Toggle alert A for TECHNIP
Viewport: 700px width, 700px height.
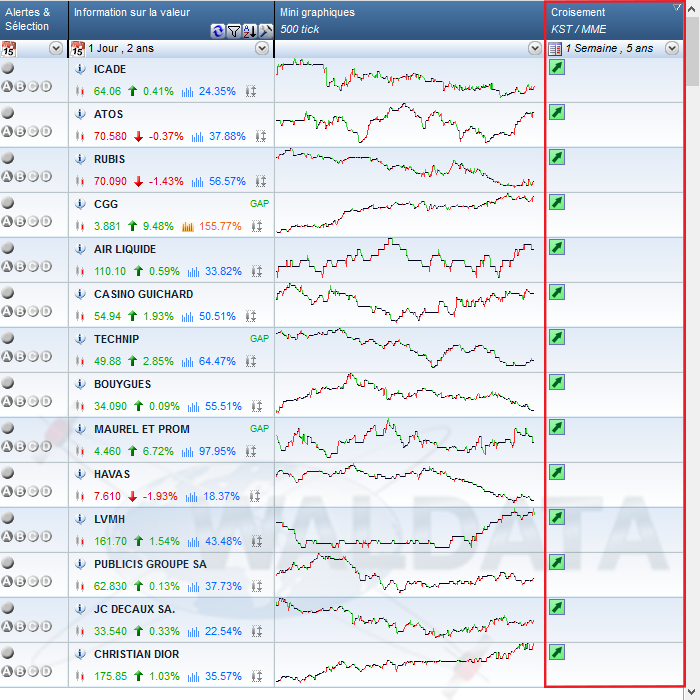[x=7, y=356]
